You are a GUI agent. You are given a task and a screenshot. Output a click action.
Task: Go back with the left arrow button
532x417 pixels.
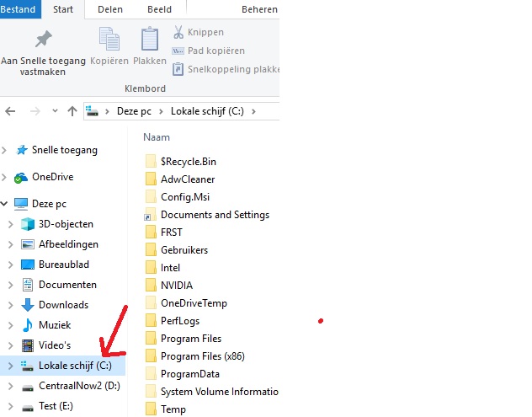tap(10, 111)
